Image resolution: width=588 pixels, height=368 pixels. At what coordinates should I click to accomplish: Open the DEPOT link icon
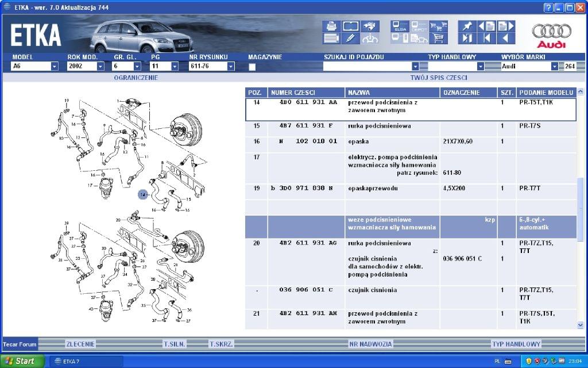[x=419, y=26]
